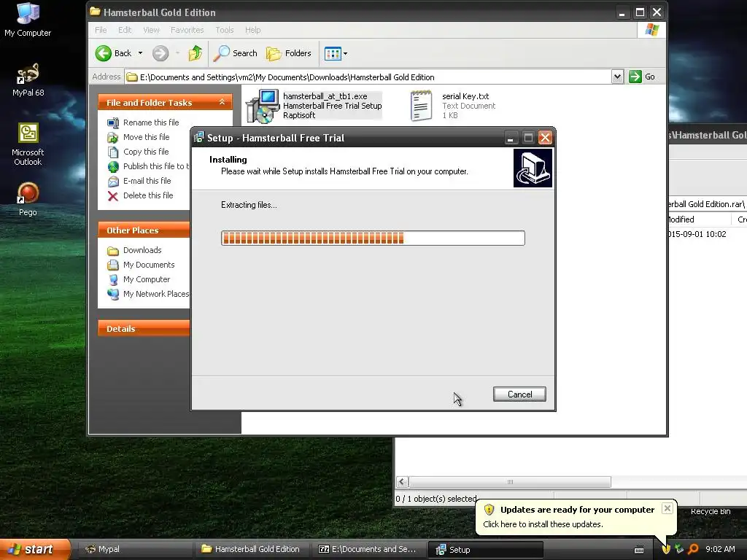Toggle the Folders pane button
Viewport: 747px width, 560px height.
(289, 53)
